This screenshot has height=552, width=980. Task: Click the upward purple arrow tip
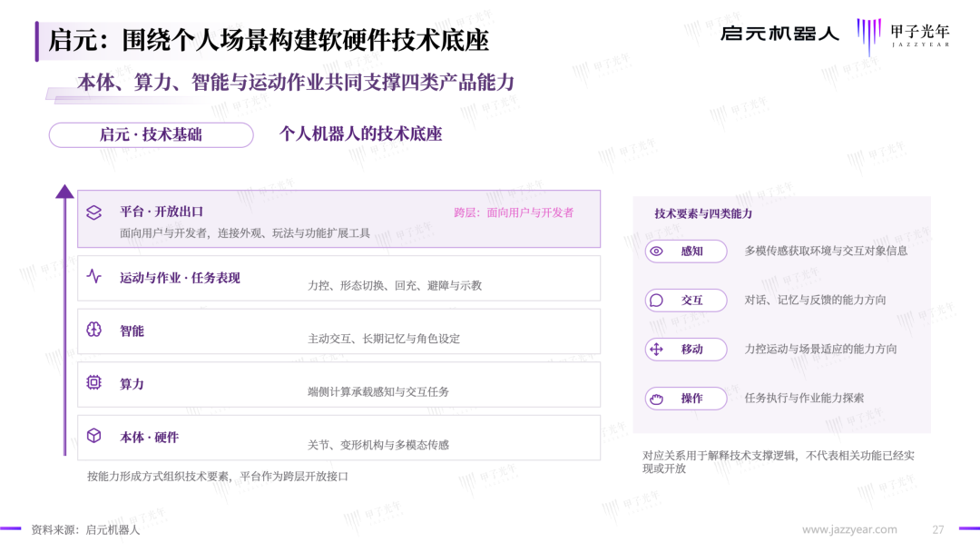tap(65, 192)
